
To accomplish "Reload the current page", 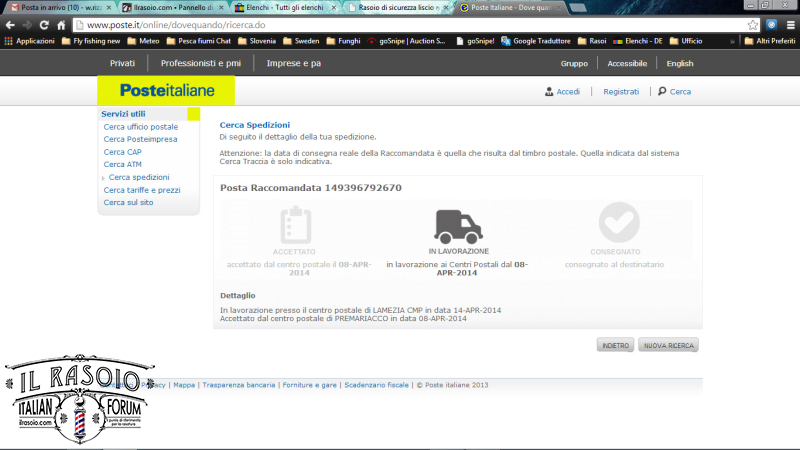I will (44, 25).
